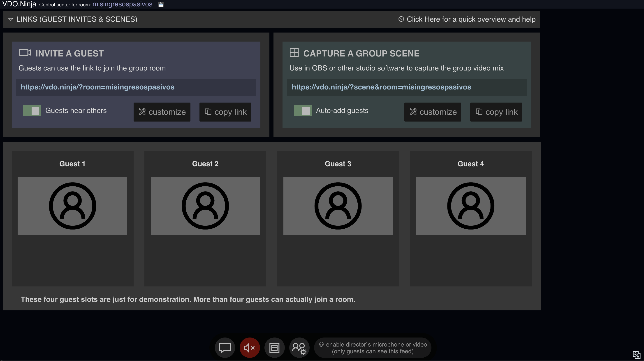Click Guest 1 avatar placeholder

click(x=72, y=206)
